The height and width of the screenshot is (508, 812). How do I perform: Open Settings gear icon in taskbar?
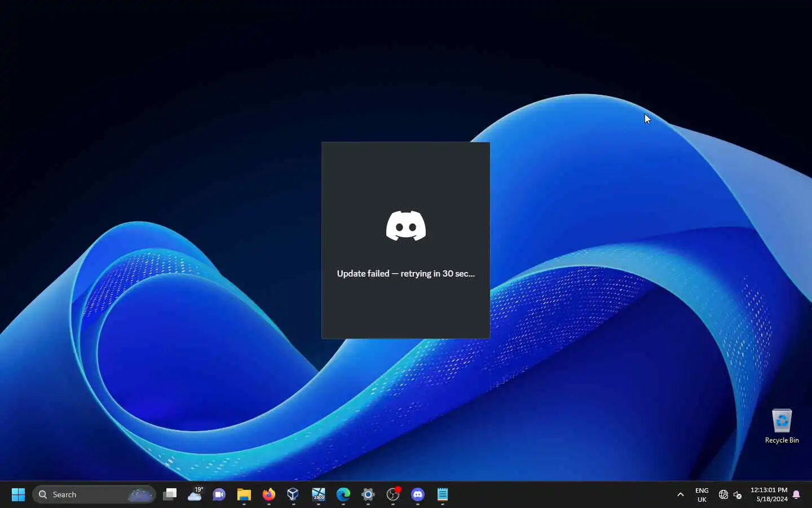click(368, 494)
